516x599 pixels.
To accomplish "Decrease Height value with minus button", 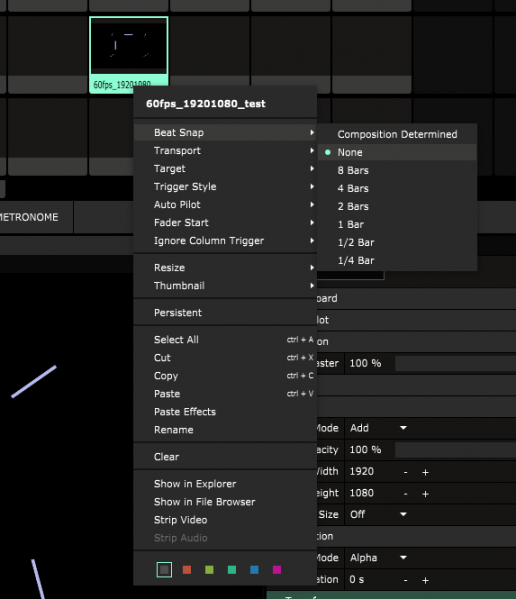I will click(x=406, y=494).
